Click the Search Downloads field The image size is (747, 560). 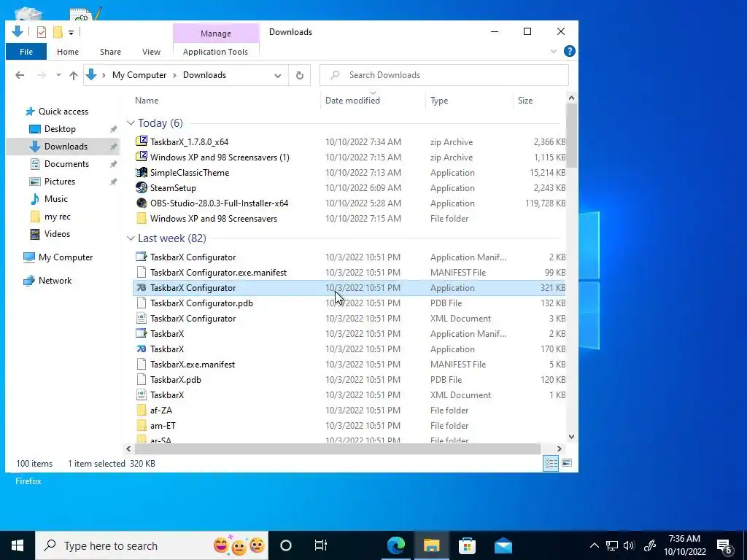(x=444, y=75)
